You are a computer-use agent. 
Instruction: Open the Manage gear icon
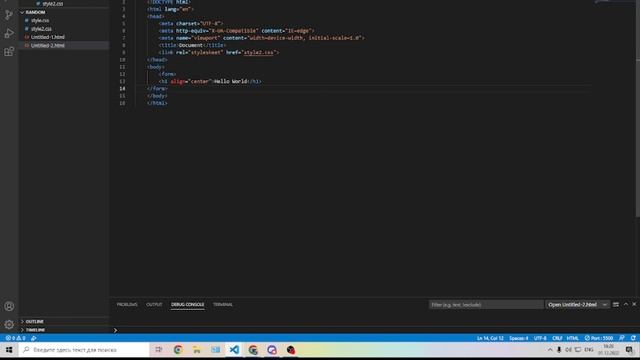point(9,324)
